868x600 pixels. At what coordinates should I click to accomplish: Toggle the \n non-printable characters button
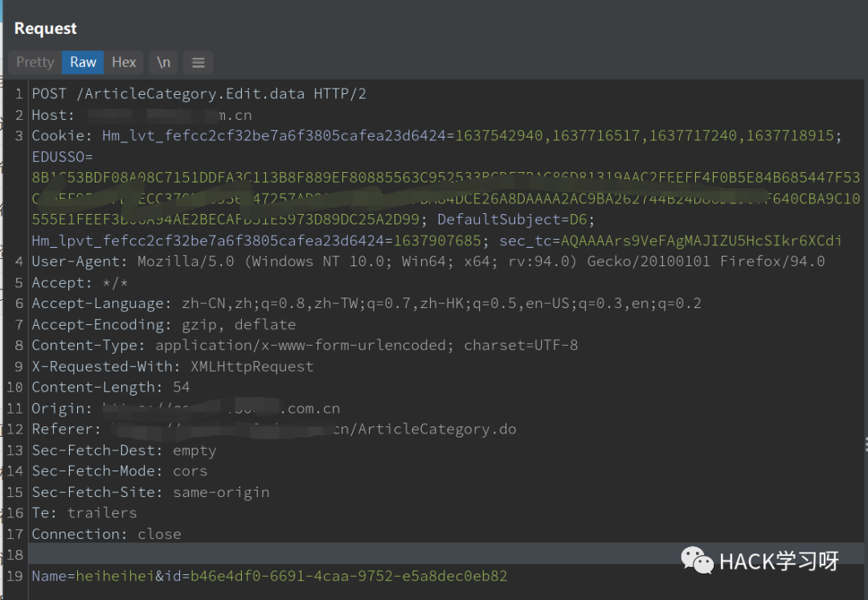163,62
